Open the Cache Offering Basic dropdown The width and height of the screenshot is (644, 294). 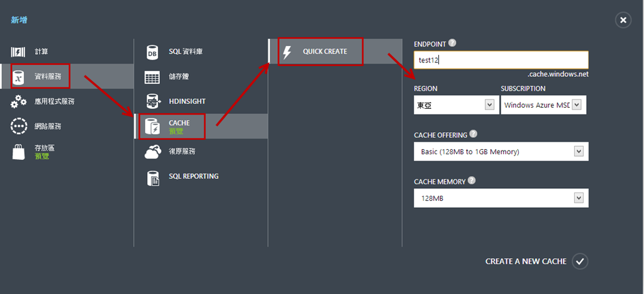(x=501, y=151)
